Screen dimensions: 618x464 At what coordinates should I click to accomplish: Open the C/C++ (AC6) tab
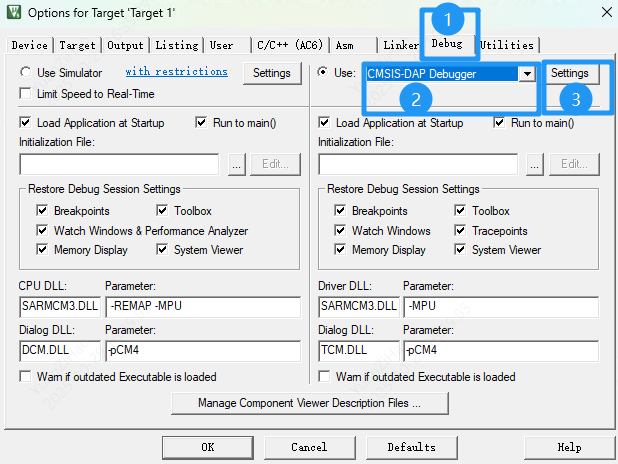pos(288,46)
